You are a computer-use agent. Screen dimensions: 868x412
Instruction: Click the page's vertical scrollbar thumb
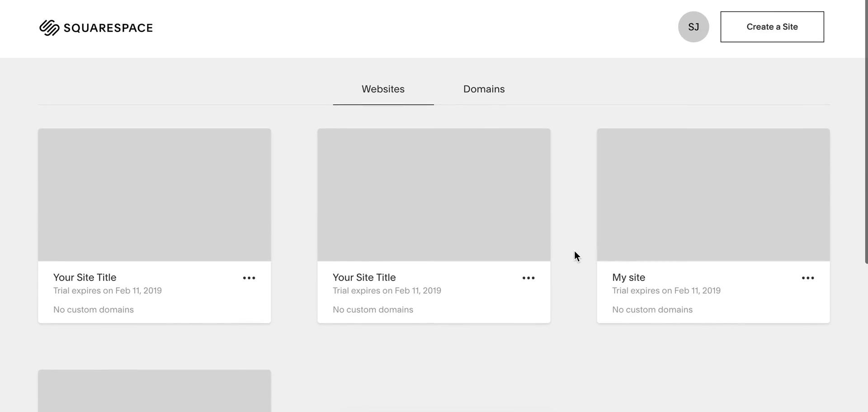(866, 131)
